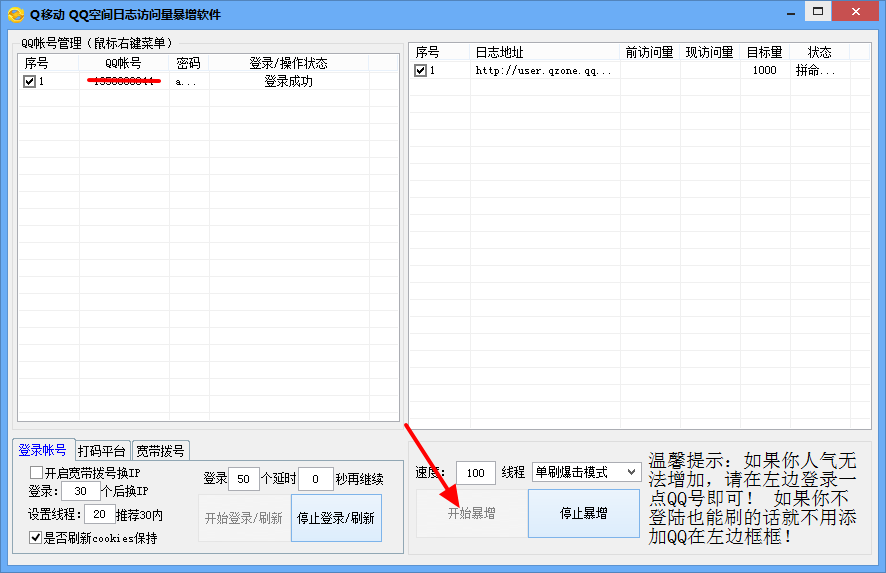This screenshot has width=886, height=573.
Task: Click the 状态 column header in log list
Action: (819, 52)
